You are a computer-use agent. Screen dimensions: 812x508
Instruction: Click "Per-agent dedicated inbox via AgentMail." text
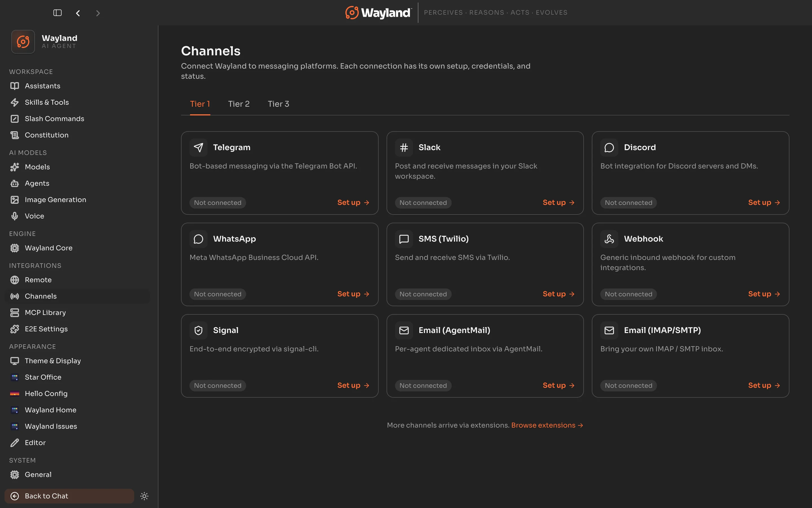pyautogui.click(x=468, y=349)
